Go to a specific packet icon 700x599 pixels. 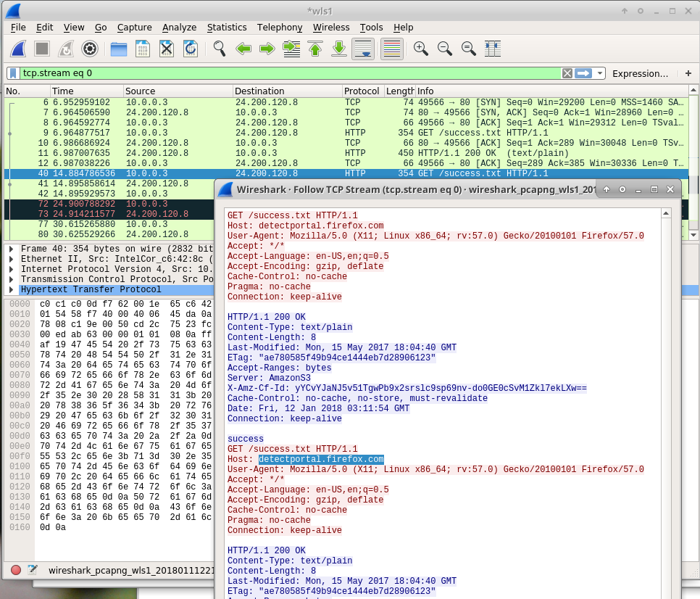(291, 49)
